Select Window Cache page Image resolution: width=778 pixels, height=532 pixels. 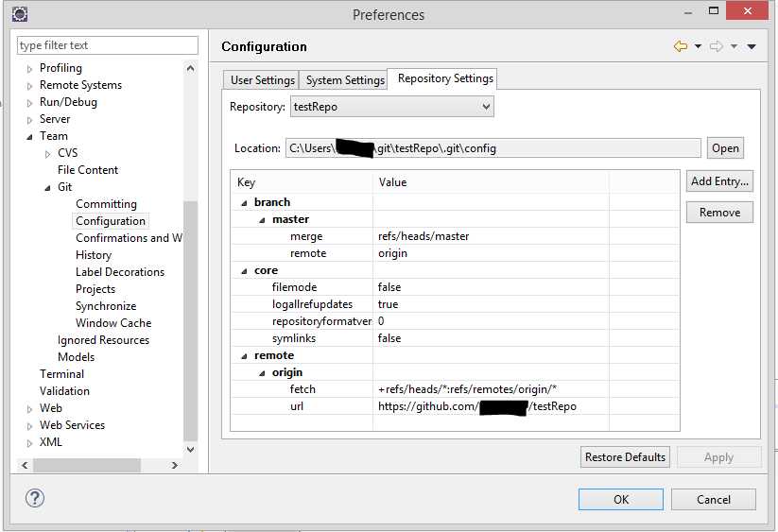coord(113,323)
